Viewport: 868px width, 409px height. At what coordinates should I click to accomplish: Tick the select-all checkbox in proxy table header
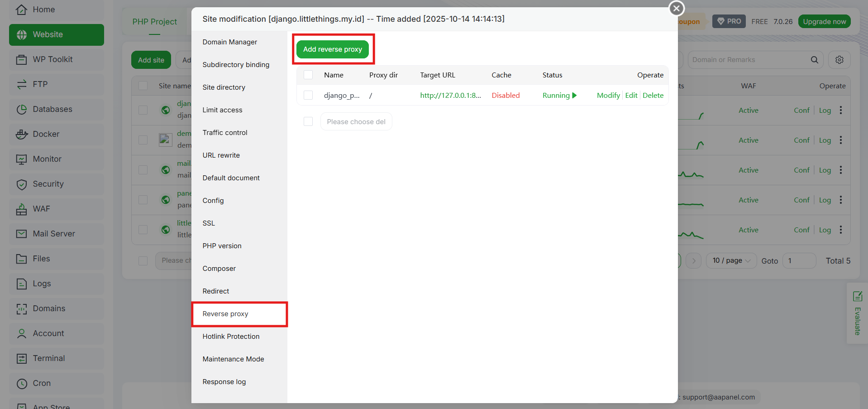[308, 75]
